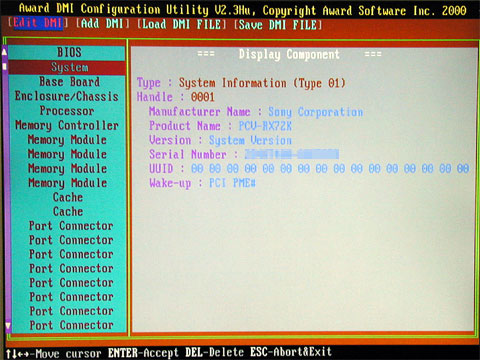
Task: Click the PCV-RX72K product name value
Action: tap(265, 126)
